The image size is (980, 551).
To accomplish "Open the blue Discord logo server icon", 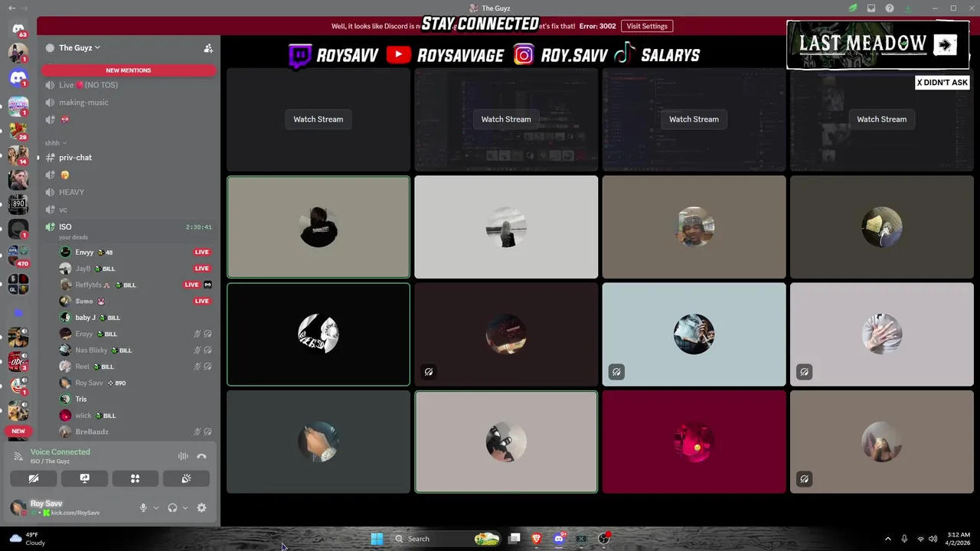I will click(18, 78).
